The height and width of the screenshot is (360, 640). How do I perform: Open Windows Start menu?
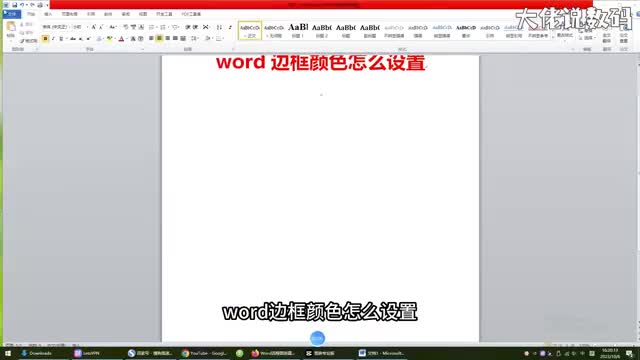(x=7, y=353)
